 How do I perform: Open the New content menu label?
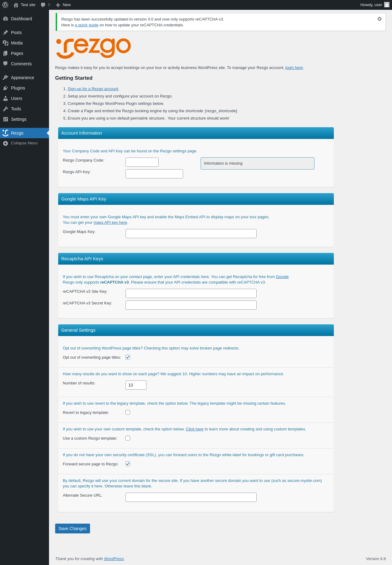click(67, 5)
